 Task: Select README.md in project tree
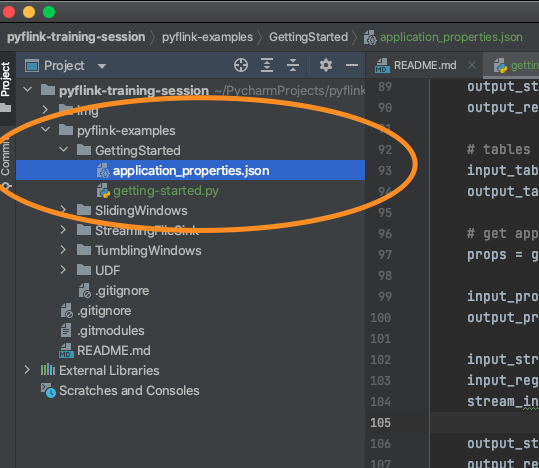pos(190,350)
